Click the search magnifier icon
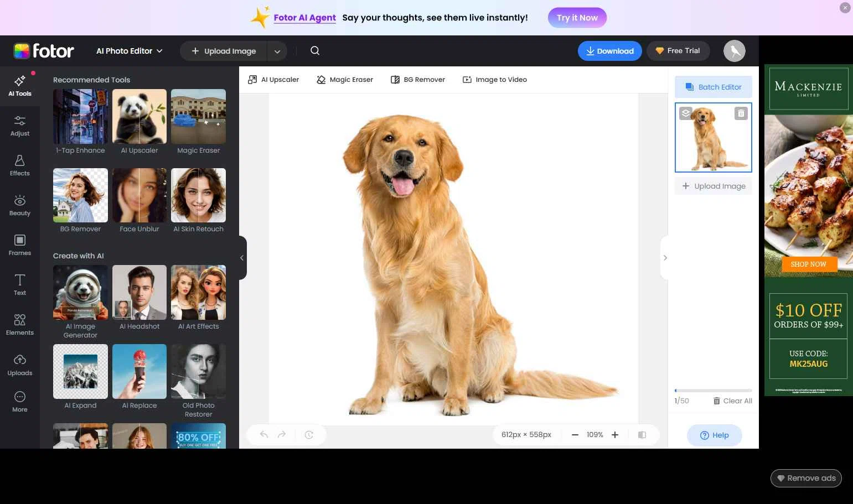 (x=315, y=51)
